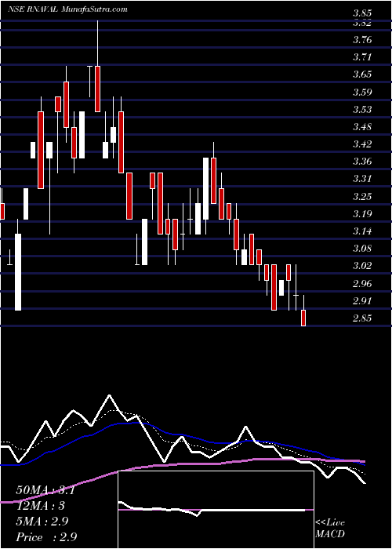This screenshot has height=549, width=392.
Task: Pick the 3.53 price axis label
Action: pos(362,110)
